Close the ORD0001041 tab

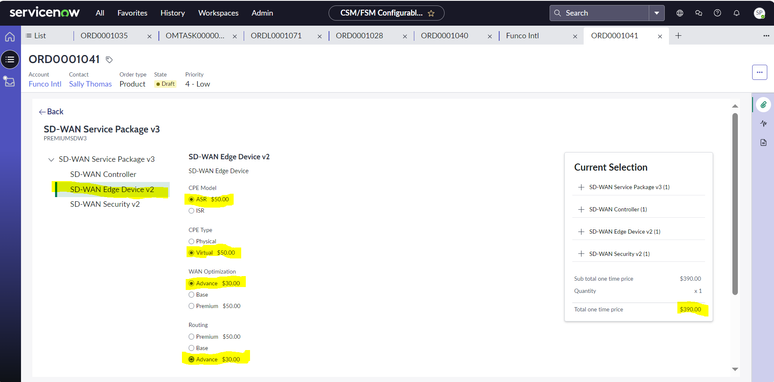coord(660,36)
